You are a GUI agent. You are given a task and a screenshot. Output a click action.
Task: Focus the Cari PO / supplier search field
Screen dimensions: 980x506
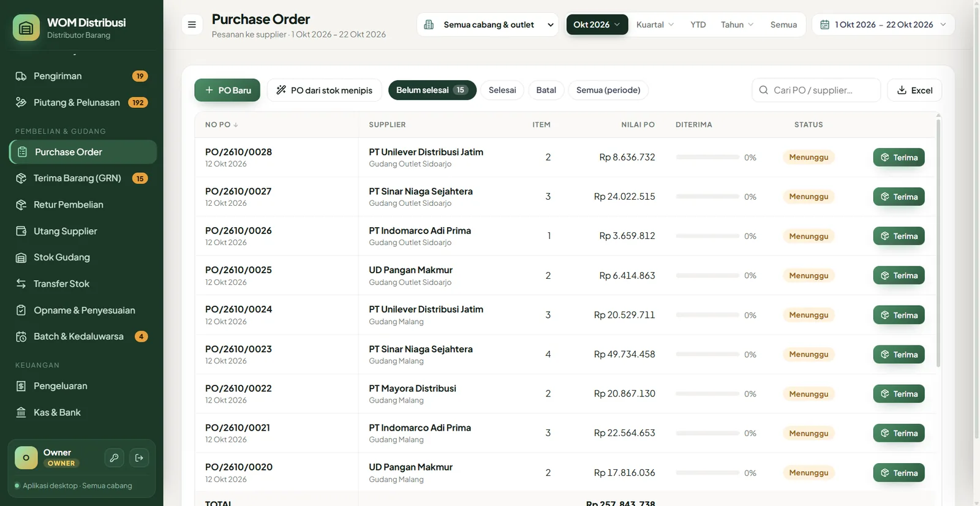[816, 90]
